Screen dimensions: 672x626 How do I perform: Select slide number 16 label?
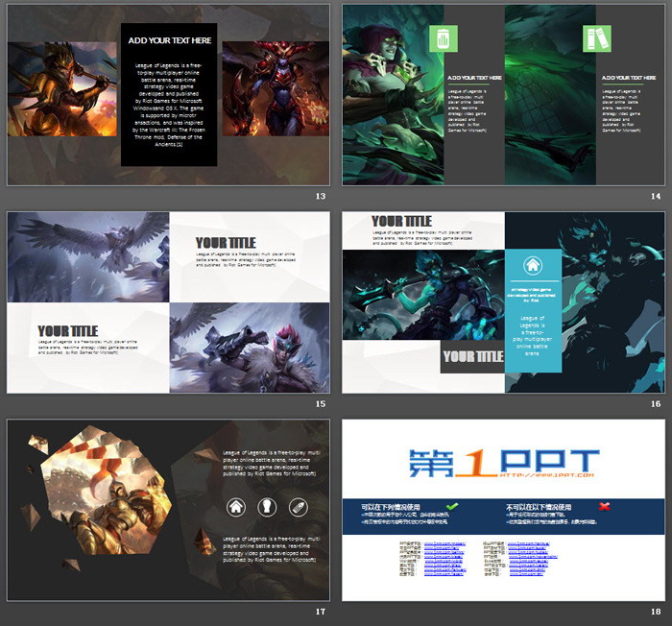click(656, 404)
